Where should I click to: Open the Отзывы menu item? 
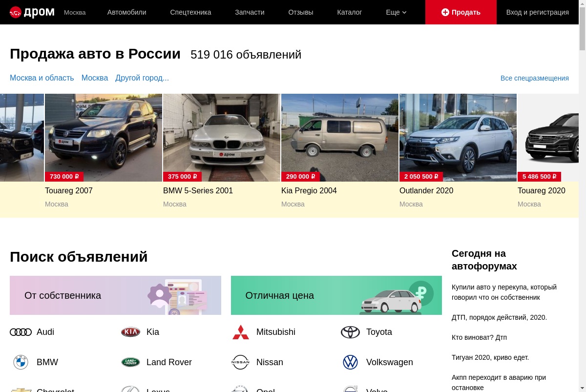[301, 12]
